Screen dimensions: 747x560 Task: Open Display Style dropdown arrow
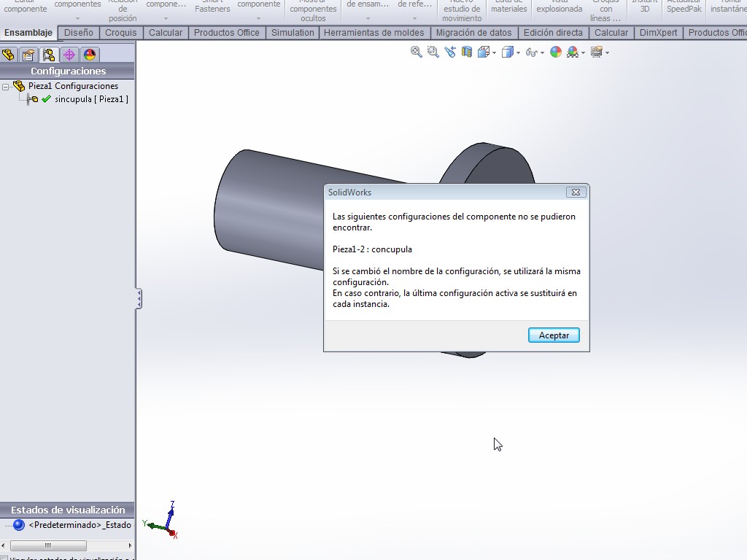coord(519,52)
